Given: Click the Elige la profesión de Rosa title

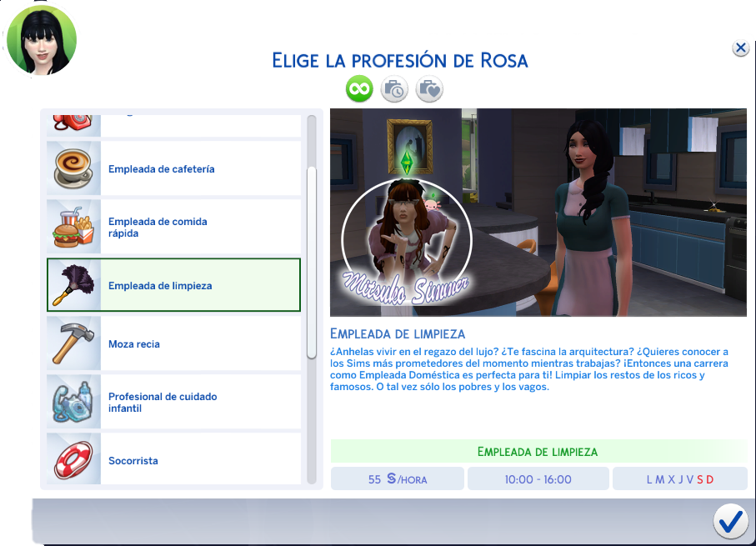Looking at the screenshot, I should coord(400,61).
